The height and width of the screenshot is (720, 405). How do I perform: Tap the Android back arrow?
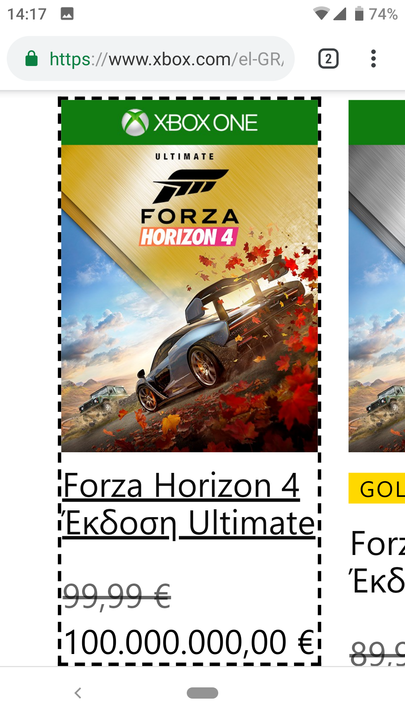coord(78,693)
